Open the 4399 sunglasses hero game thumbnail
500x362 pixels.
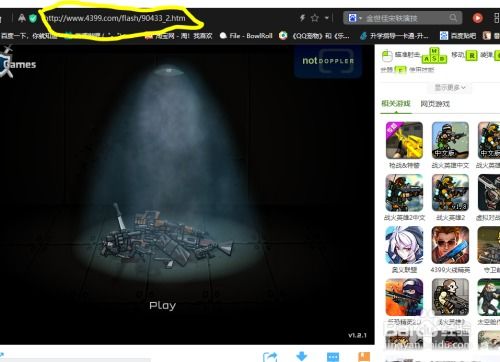click(450, 245)
